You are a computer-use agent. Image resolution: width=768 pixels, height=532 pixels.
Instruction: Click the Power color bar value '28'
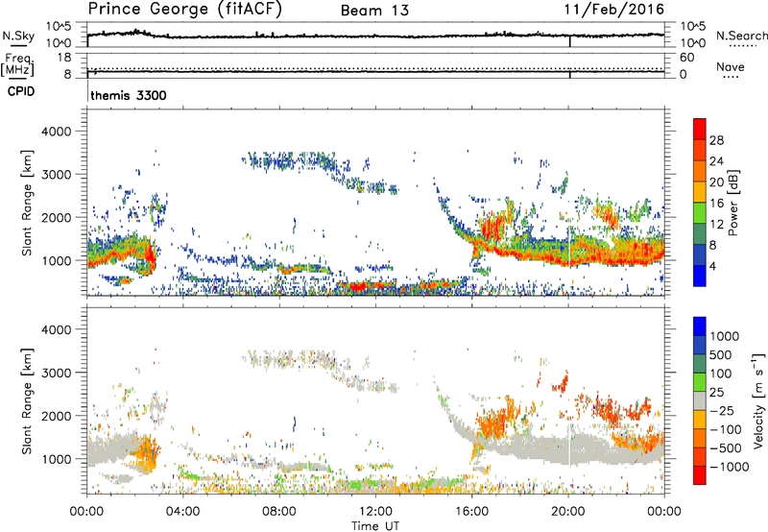[716, 140]
